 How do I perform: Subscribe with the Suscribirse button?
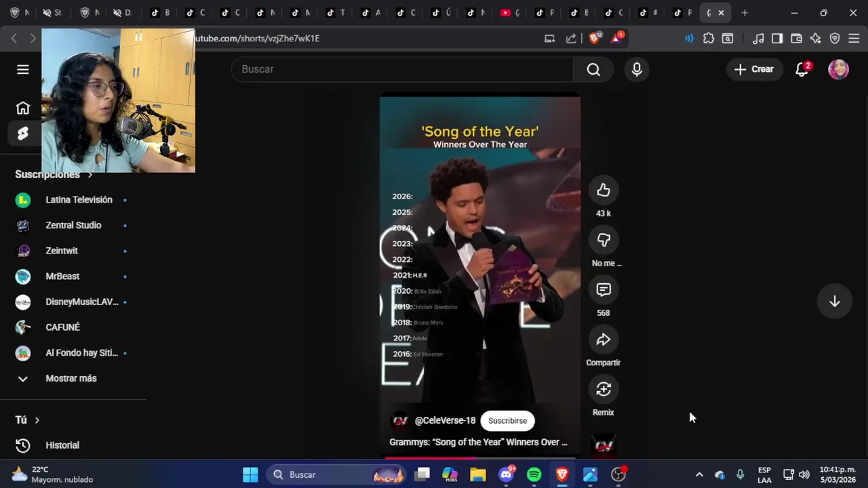[507, 421]
